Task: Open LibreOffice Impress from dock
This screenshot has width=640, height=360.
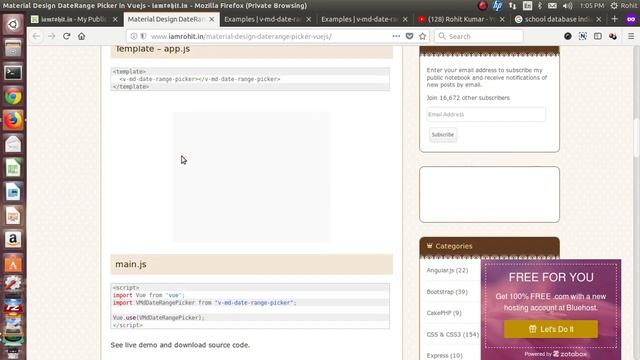Action: click(x=13, y=216)
